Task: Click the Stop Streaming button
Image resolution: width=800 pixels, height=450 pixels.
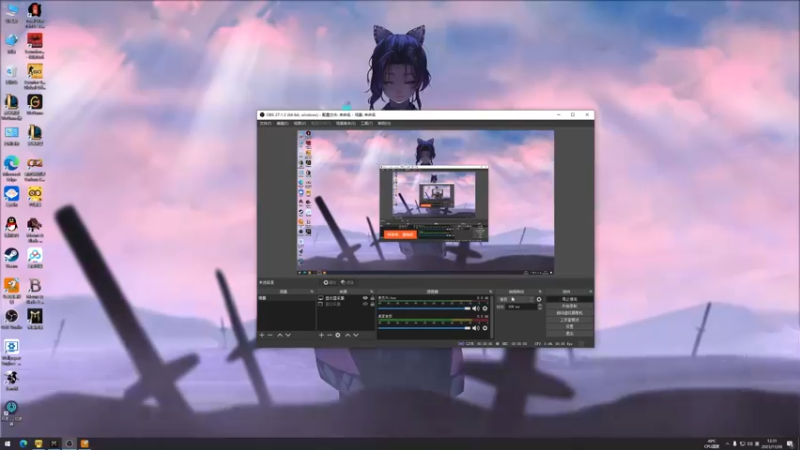Action: [x=569, y=299]
